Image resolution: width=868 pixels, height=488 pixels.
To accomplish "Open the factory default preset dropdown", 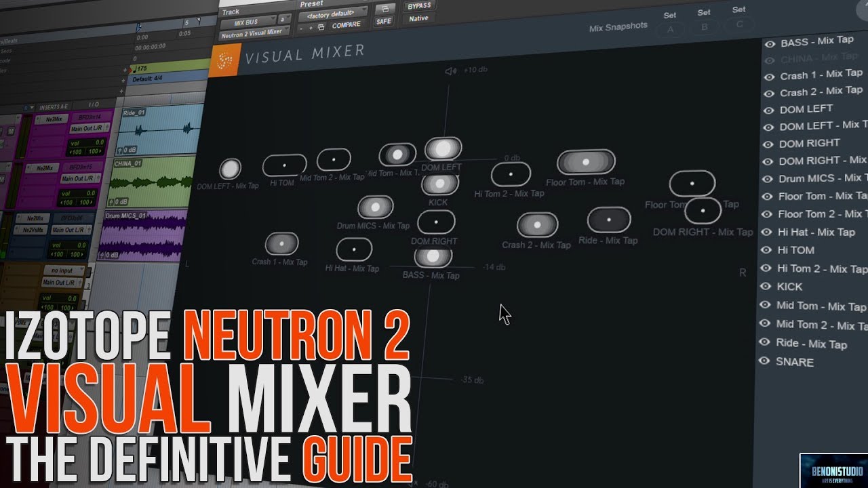I will (x=333, y=14).
